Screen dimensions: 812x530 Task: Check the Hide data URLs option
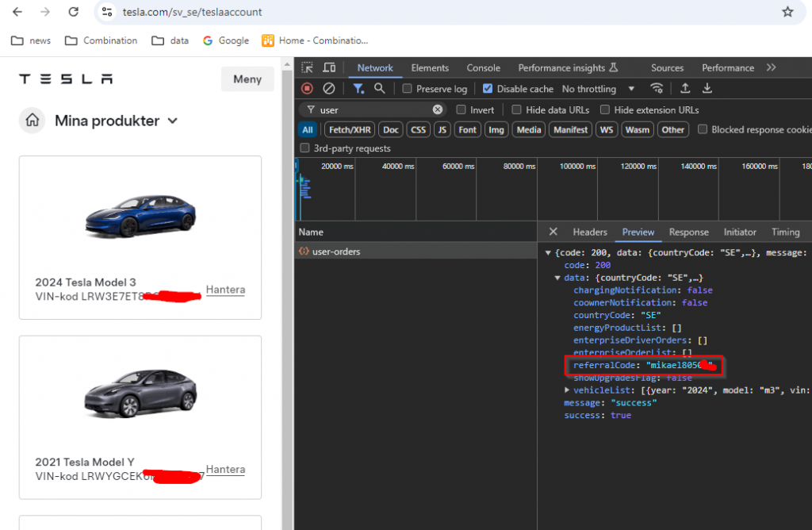(517, 109)
